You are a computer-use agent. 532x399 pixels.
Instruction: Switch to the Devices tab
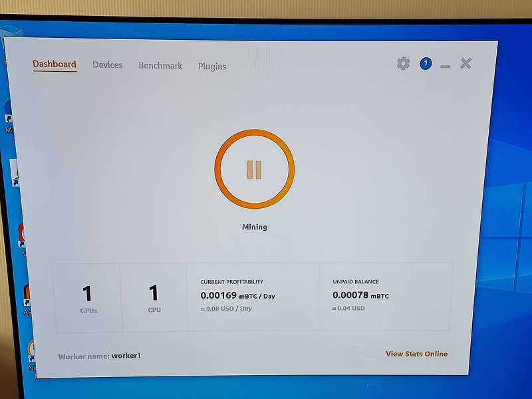coord(108,65)
